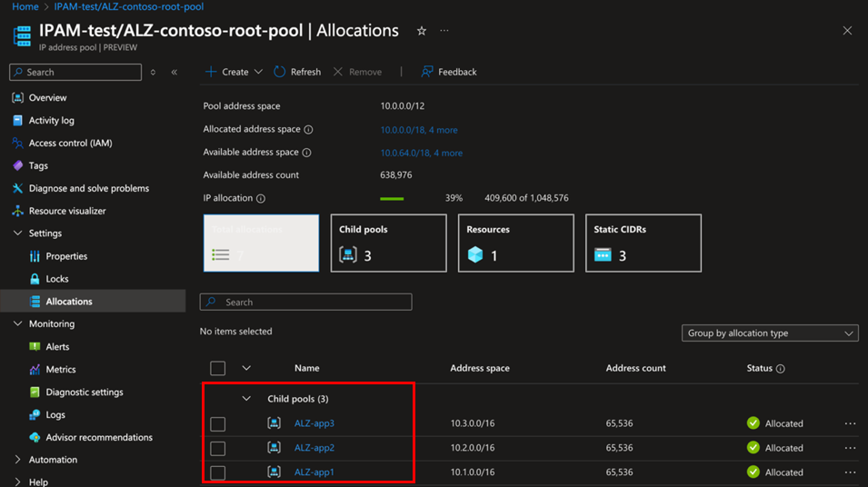Select the Resources tile

[516, 243]
